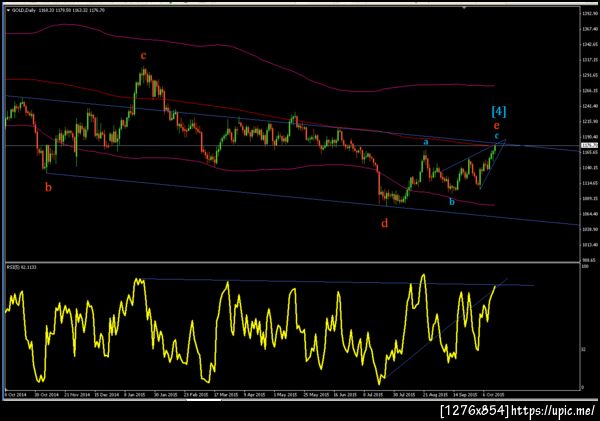The height and width of the screenshot is (421, 600).
Task: Click the '6 Oct 2015' date on time axis
Action: (x=493, y=395)
